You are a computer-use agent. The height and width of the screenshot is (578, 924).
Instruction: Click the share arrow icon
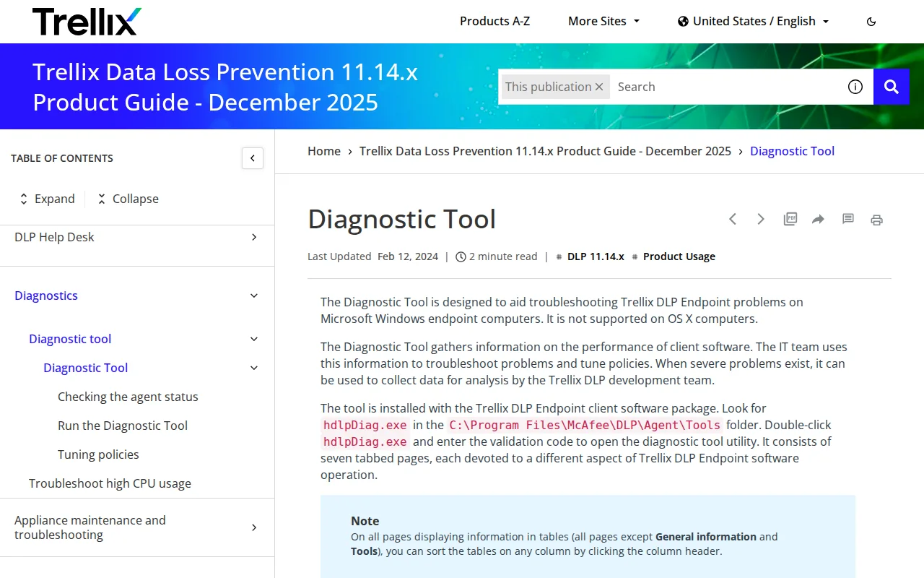tap(818, 219)
